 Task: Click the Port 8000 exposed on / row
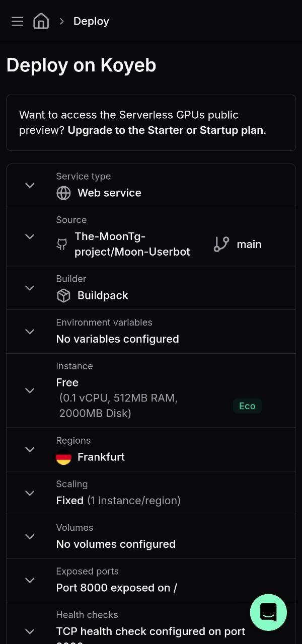click(116, 587)
